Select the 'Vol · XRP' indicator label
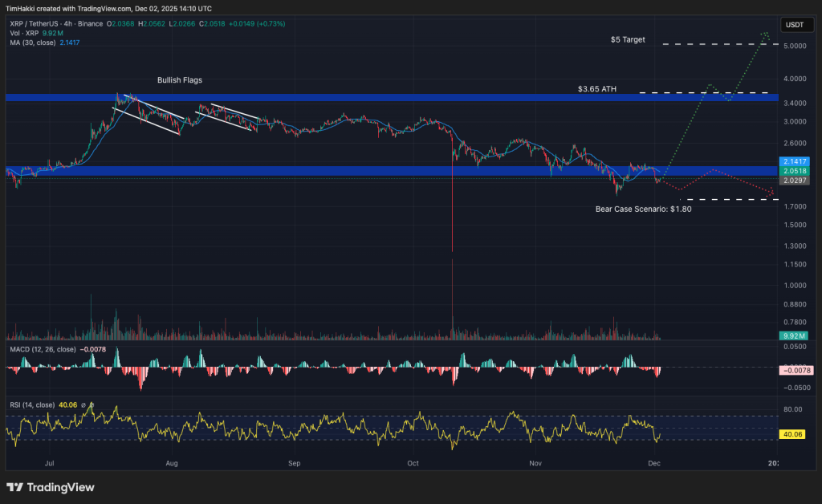 click(24, 34)
